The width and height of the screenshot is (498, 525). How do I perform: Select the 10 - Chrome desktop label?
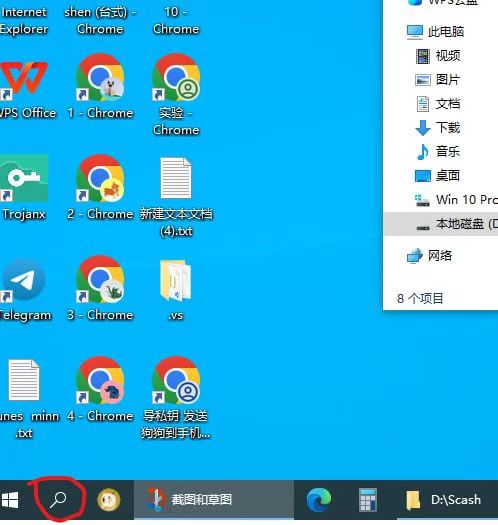click(176, 20)
